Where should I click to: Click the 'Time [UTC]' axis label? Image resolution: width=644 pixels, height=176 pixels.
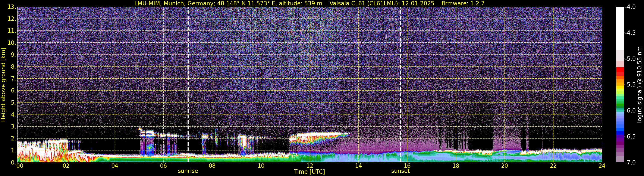click(310, 172)
